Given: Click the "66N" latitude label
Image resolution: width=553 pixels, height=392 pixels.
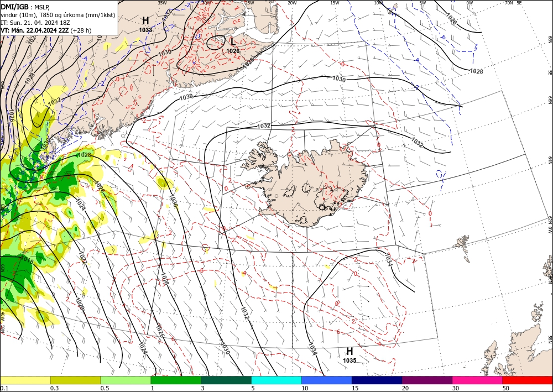Looking at the screenshot, I should click(550, 100).
